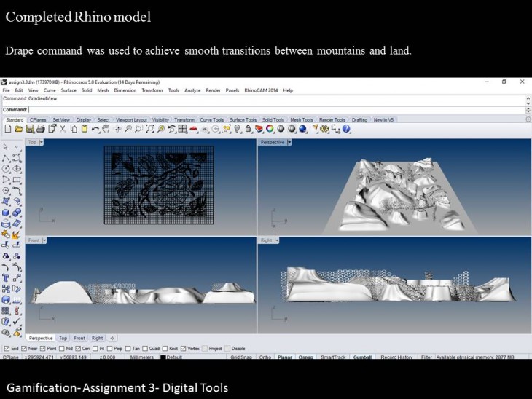532x399 pixels.
Task: Click the black Default layer color swatch
Action: (x=162, y=357)
